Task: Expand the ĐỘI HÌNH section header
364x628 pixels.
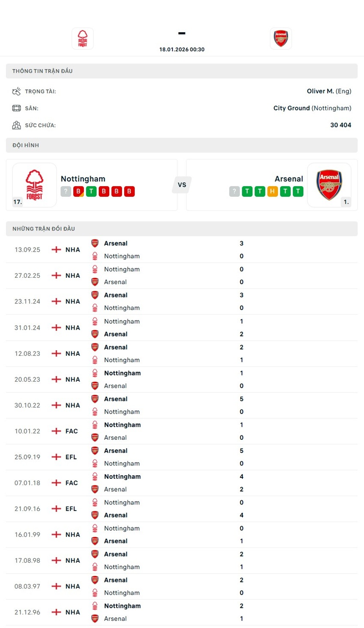Action: click(182, 145)
